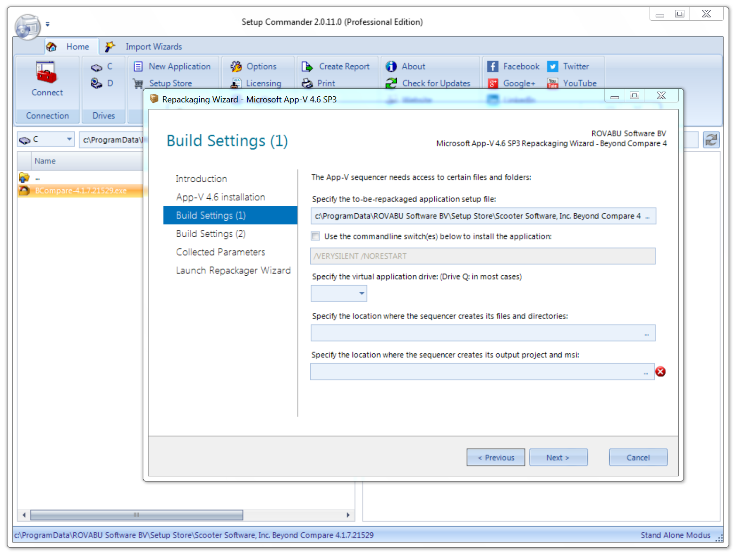
Task: Switch to the Home ribbon tab
Action: pos(72,47)
